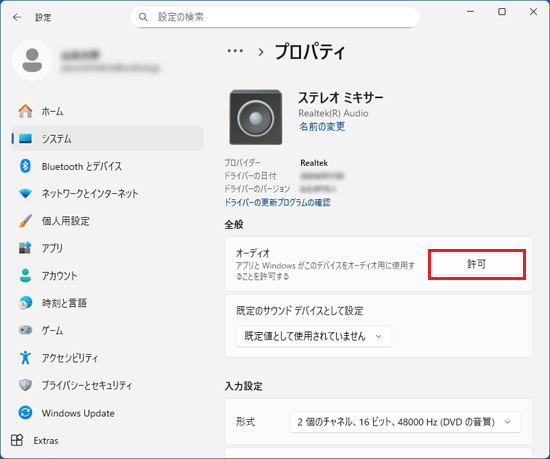Minimize the Settings window
Image resolution: width=550 pixels, height=459 pixels.
[471, 12]
